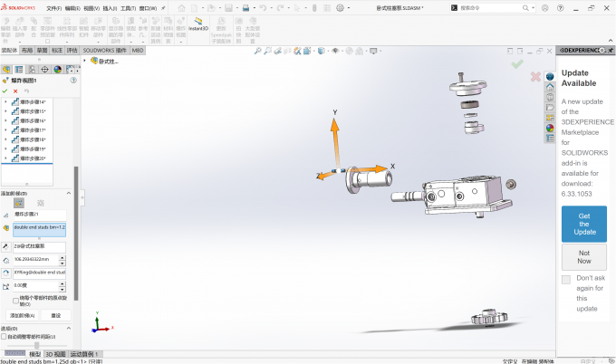The image size is (616, 364).
Task: Collapse the Add Step section chevron
Action: click(69, 193)
